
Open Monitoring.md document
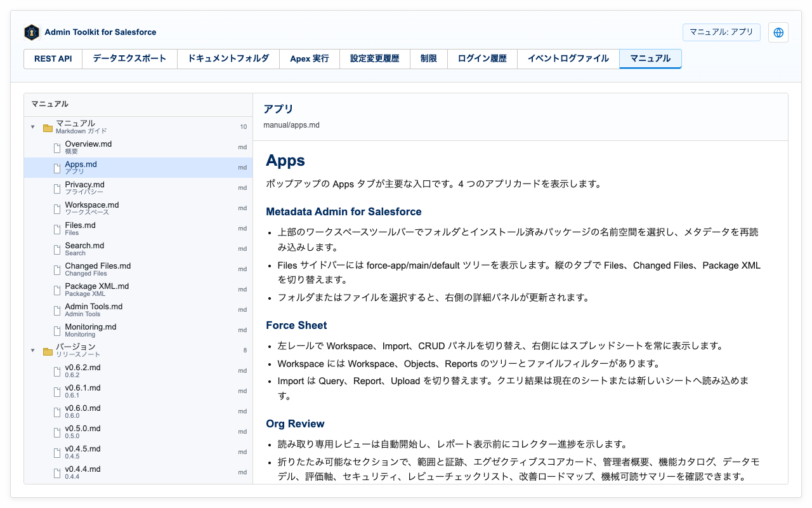point(138,330)
